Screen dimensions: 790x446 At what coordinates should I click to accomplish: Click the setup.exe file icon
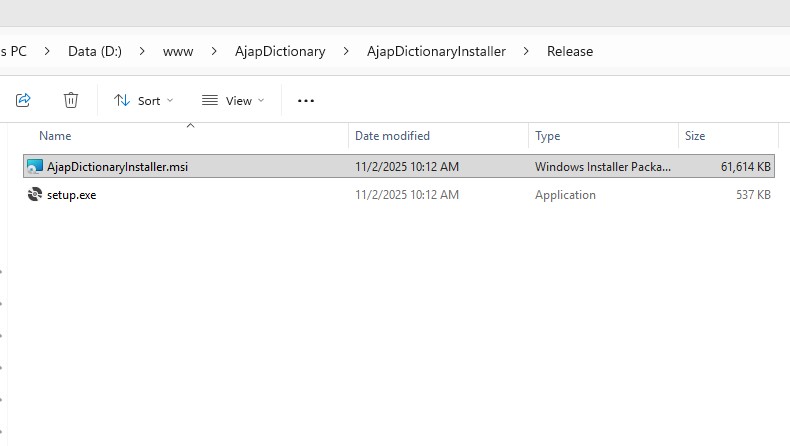35,195
